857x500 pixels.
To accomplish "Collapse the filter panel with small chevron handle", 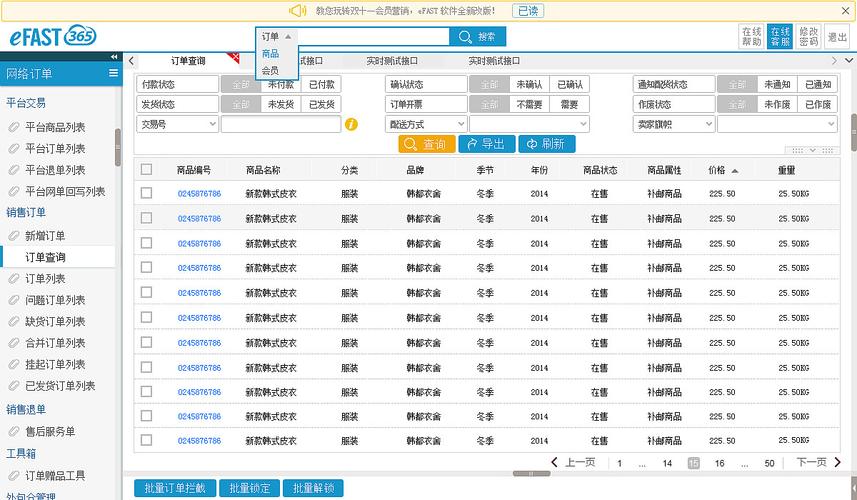I will [x=812, y=150].
